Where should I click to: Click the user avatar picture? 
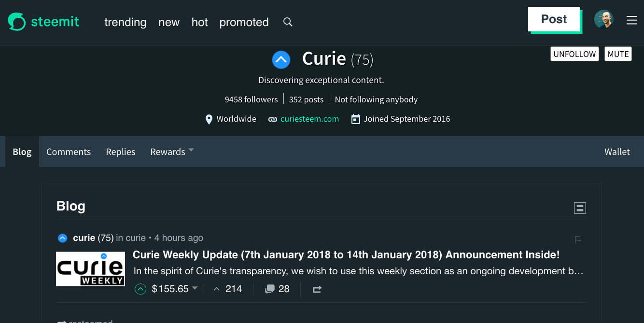(603, 20)
